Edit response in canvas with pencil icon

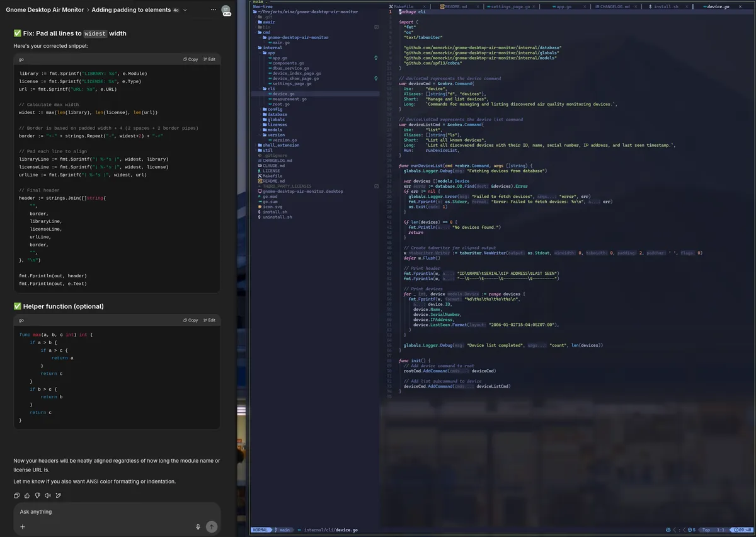click(x=59, y=495)
